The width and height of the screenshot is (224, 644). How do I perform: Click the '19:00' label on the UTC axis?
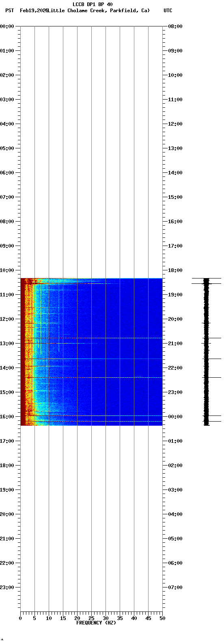tap(175, 295)
